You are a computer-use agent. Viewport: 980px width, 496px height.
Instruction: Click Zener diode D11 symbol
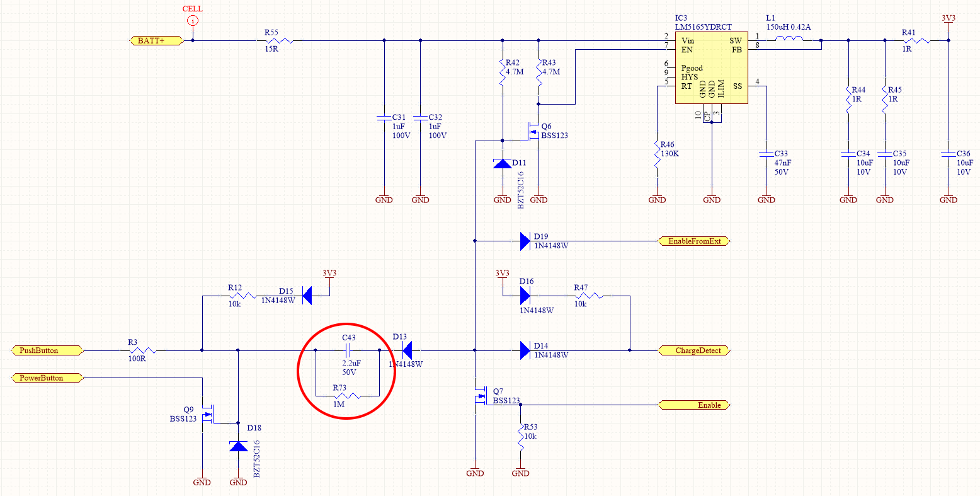pos(502,163)
